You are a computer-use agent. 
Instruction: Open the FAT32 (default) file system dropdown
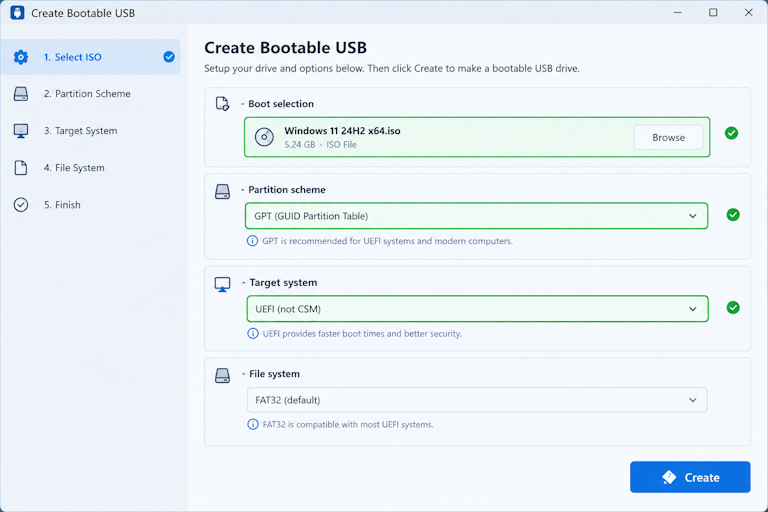[x=477, y=400]
